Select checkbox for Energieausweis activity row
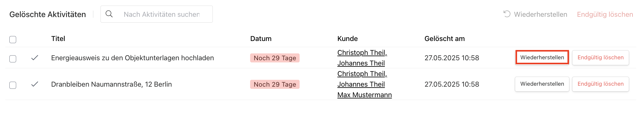The height and width of the screenshot is (118, 644). tap(13, 59)
